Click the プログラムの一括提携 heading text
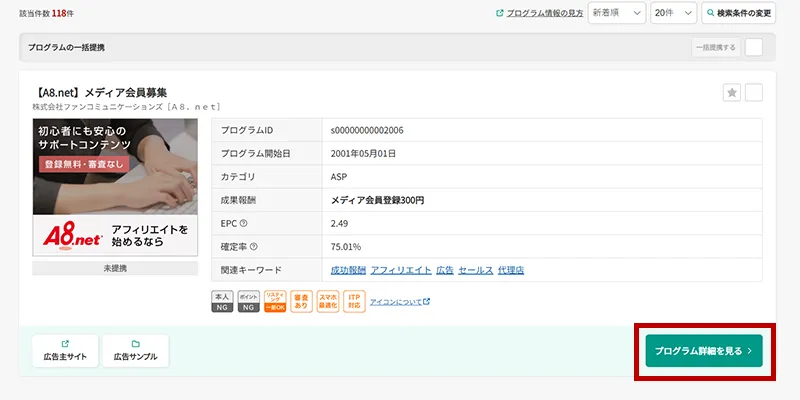The width and height of the screenshot is (800, 400). point(66,47)
